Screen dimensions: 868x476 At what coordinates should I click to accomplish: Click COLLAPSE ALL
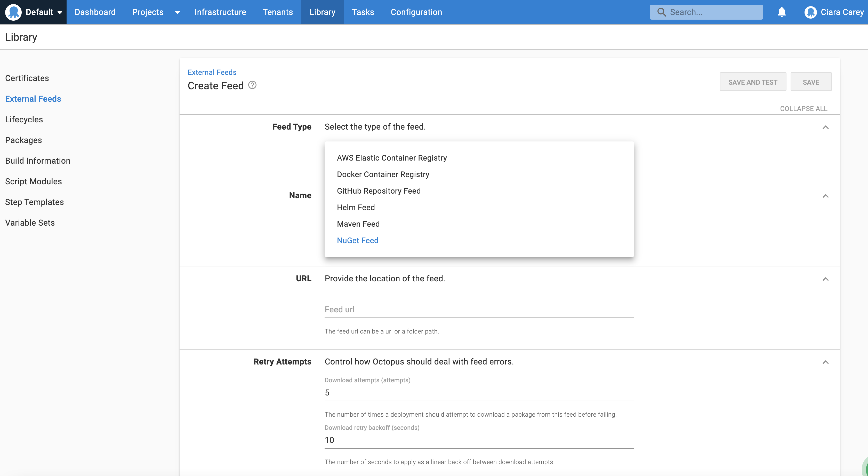[804, 108]
